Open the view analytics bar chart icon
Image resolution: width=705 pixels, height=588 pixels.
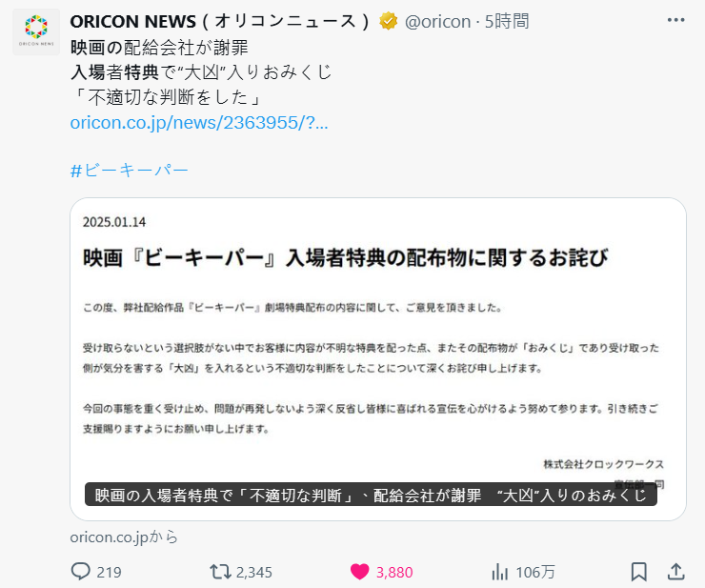(499, 572)
